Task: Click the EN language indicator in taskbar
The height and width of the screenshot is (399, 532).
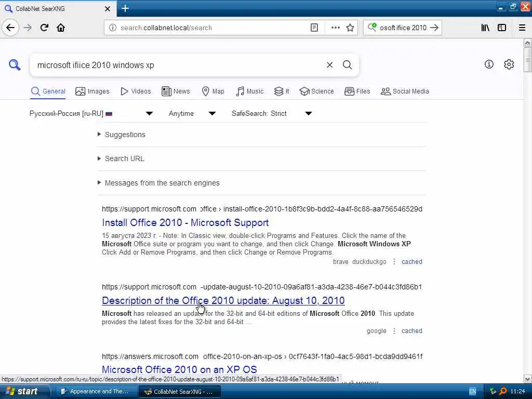Action: click(x=472, y=392)
